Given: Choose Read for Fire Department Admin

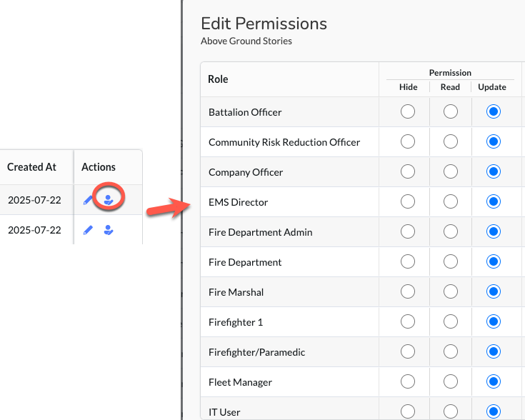Looking at the screenshot, I should pyautogui.click(x=450, y=231).
